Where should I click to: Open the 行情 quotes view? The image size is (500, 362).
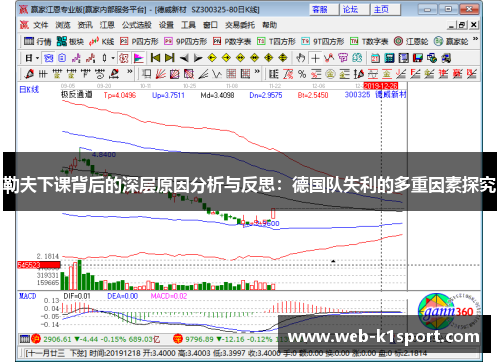click(x=37, y=41)
